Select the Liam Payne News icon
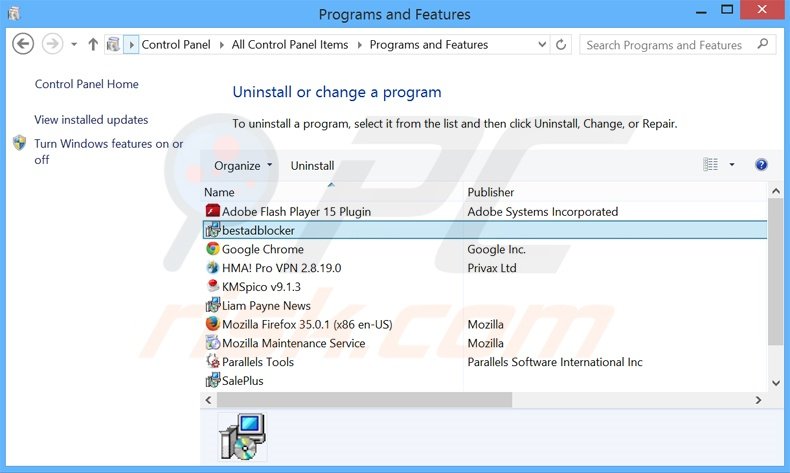Screen dimensions: 790x473 click(213, 305)
